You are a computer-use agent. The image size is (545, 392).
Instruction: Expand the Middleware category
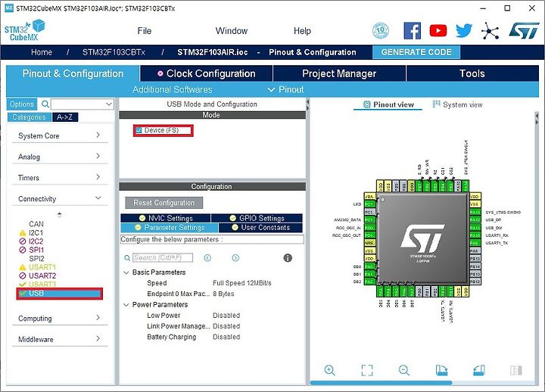(60, 339)
